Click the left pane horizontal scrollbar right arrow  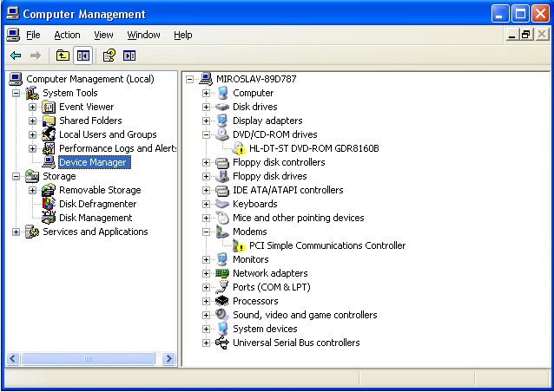pyautogui.click(x=168, y=358)
